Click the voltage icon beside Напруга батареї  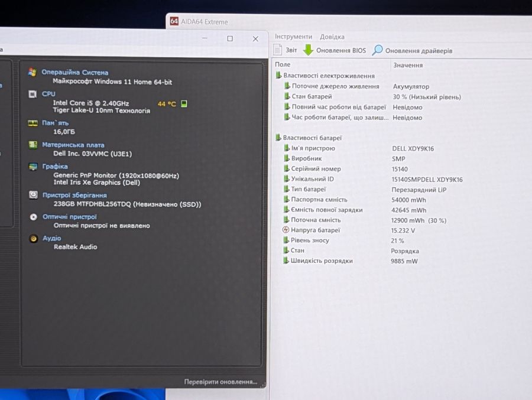pos(286,230)
